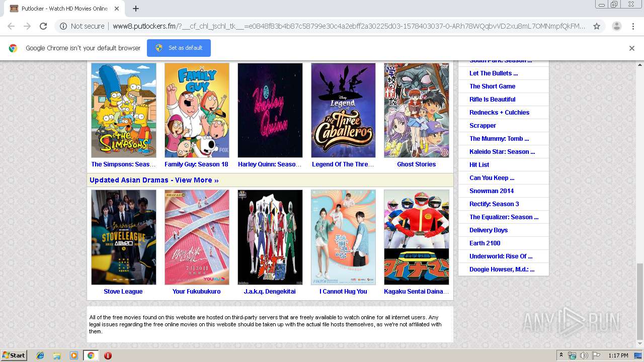This screenshot has width=644, height=362.
Task: Open Underworld: Rise Of sidebar link
Action: tap(501, 256)
